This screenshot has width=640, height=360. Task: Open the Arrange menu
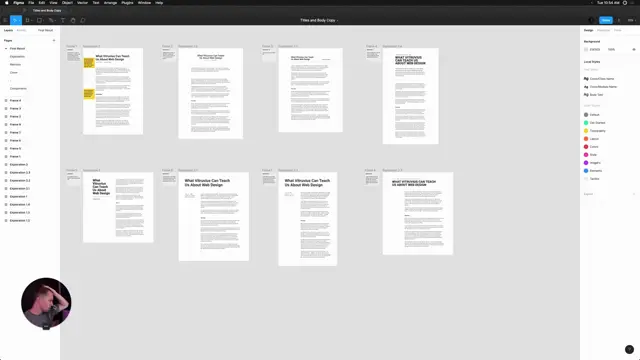pyautogui.click(x=110, y=2)
